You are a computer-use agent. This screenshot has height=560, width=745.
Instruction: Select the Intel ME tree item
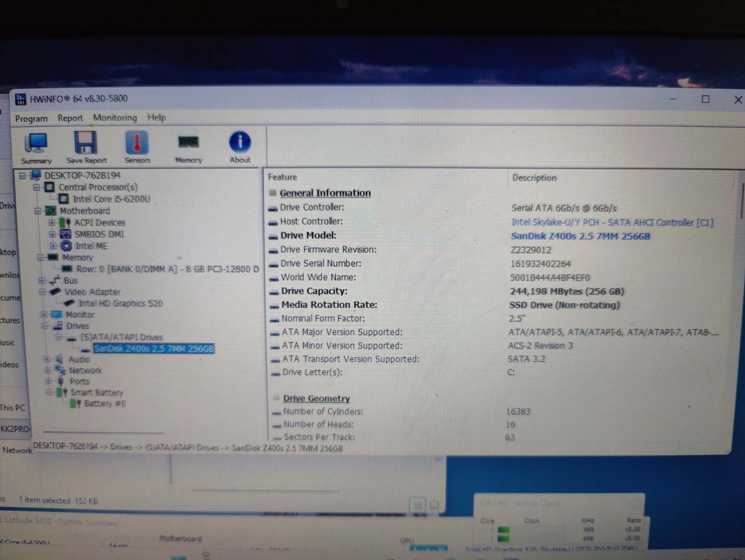pyautogui.click(x=91, y=246)
